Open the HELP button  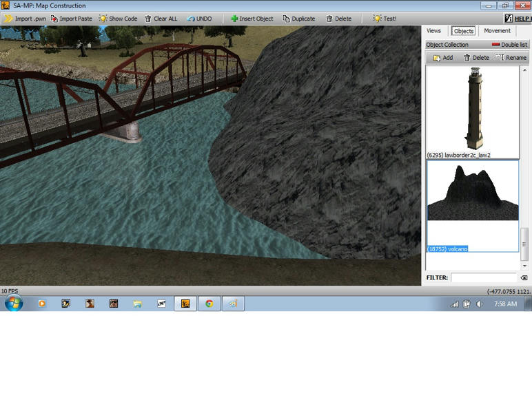pos(518,19)
